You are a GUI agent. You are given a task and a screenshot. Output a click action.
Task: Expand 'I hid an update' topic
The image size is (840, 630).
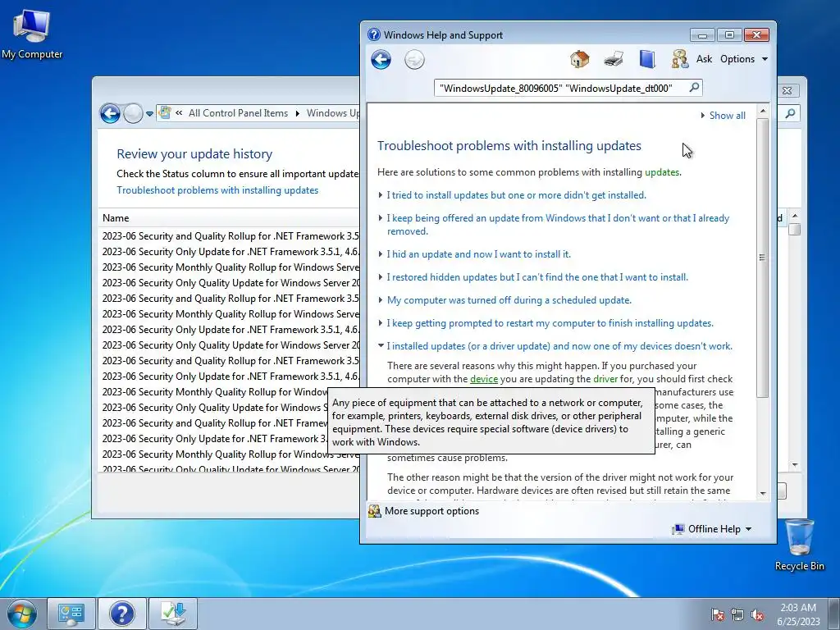coord(478,254)
